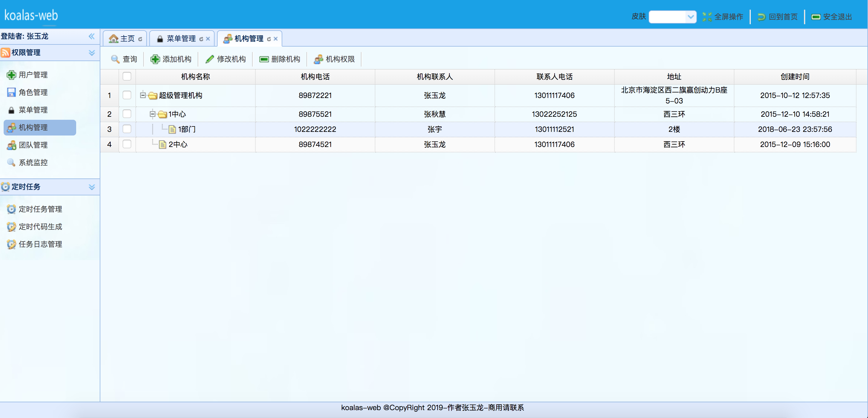Image resolution: width=868 pixels, height=418 pixels.
Task: Open the 皮肤 skin dropdown
Action: 691,17
